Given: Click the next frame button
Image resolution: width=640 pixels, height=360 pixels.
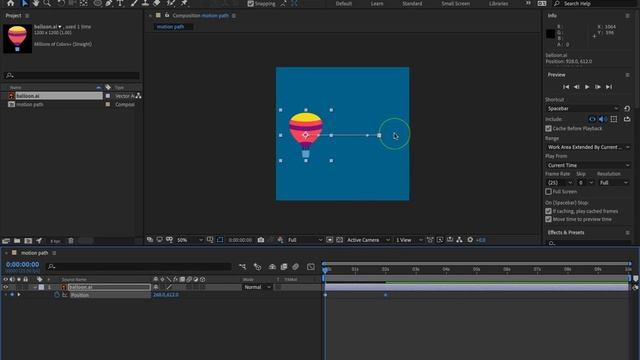Looking at the screenshot, I should [x=598, y=87].
